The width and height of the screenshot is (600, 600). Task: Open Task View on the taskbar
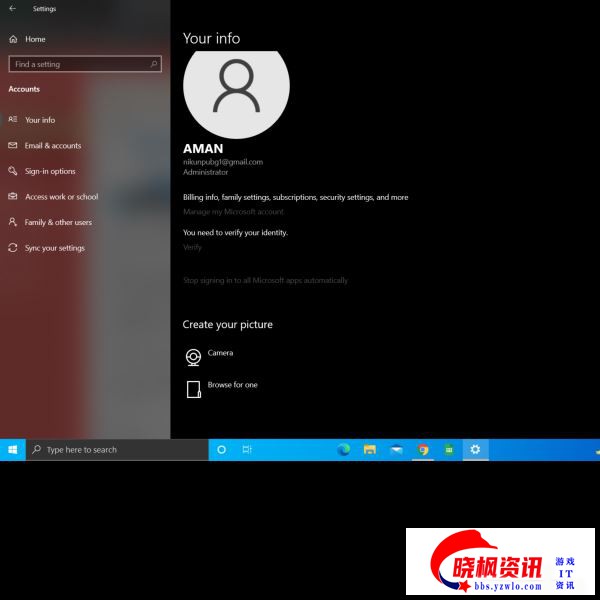pyautogui.click(x=247, y=450)
